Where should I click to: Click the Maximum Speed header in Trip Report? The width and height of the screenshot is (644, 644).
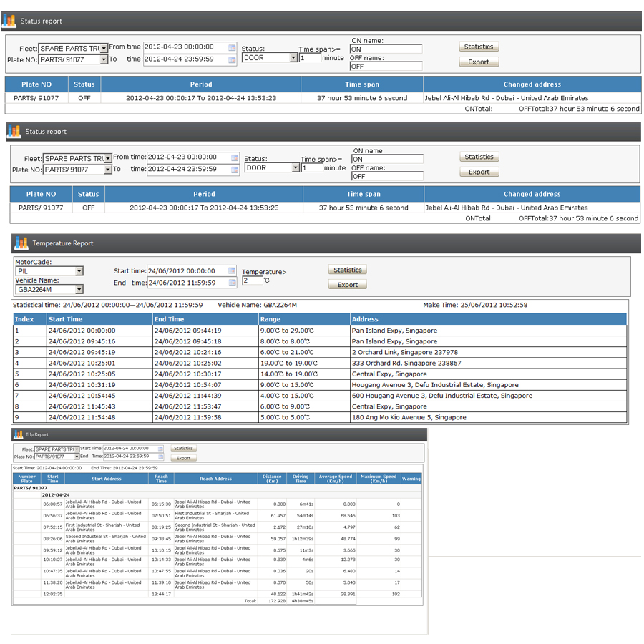coord(379,479)
